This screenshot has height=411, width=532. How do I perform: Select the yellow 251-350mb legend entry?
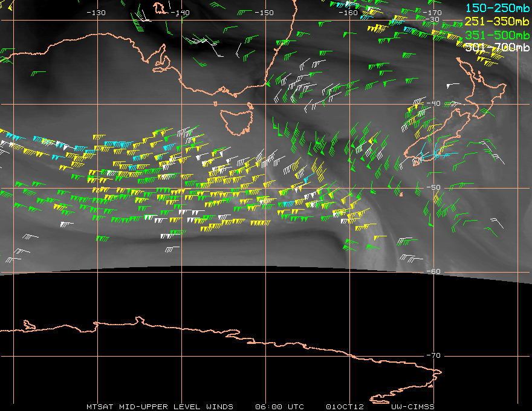point(496,21)
